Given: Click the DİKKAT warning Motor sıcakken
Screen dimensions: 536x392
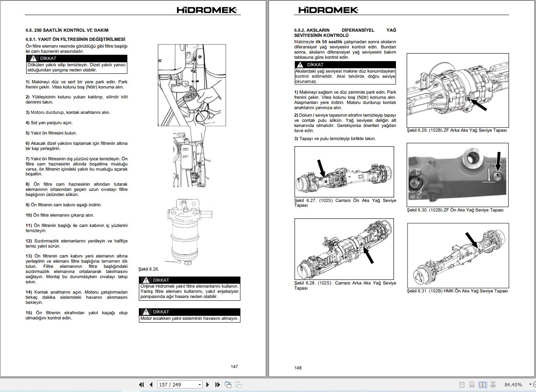Looking at the screenshot, I should tap(190, 315).
